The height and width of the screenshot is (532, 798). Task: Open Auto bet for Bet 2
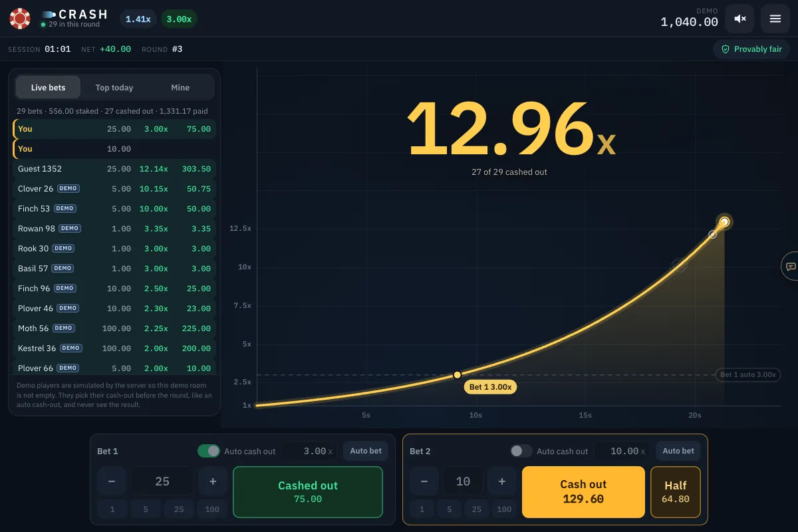coord(678,451)
